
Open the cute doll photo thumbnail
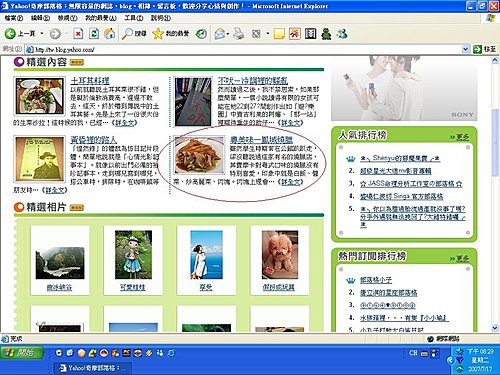coord(133,255)
